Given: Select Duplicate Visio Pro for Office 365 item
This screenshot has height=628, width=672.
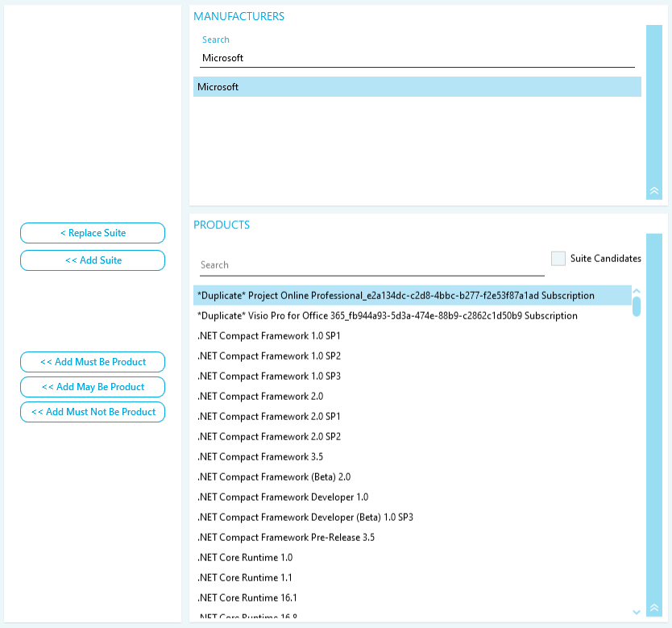Looking at the screenshot, I should [x=388, y=316].
